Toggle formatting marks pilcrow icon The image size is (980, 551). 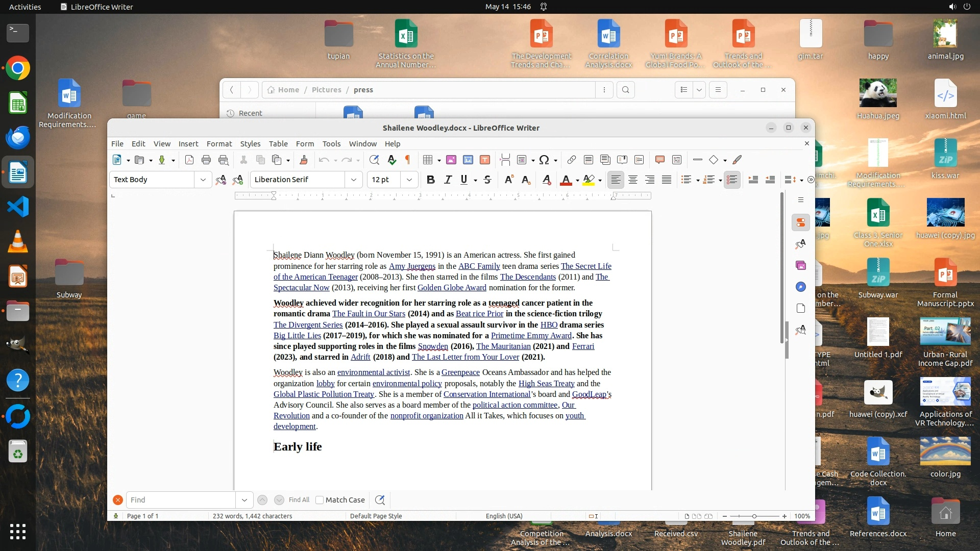click(x=408, y=160)
